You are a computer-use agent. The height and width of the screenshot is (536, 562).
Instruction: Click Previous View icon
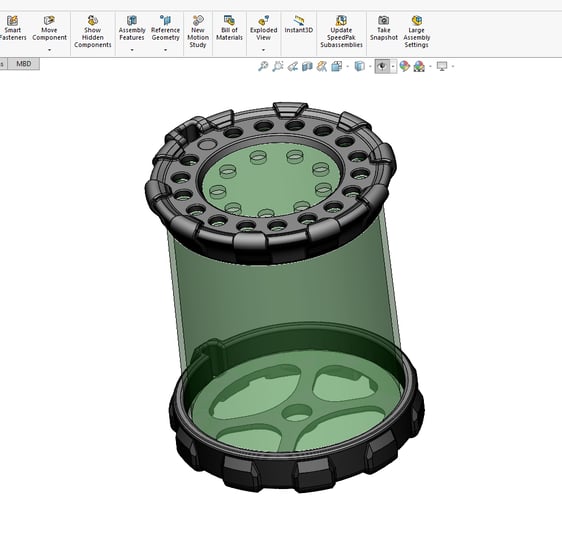[292, 66]
